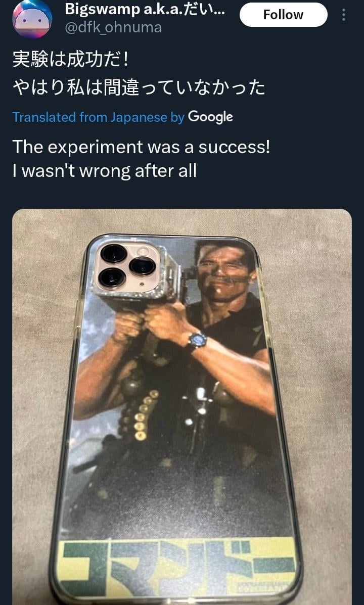Follow the @dfk_ohnuma account
This screenshot has height=605, width=364.
(x=283, y=15)
